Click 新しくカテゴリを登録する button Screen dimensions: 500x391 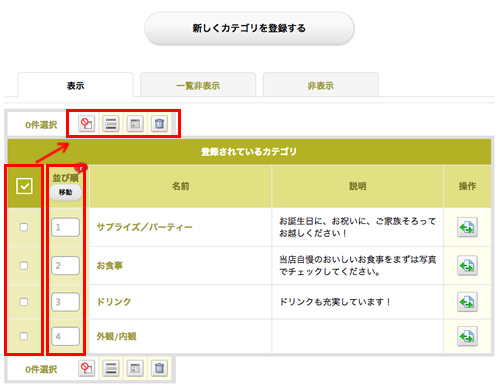pos(249,28)
